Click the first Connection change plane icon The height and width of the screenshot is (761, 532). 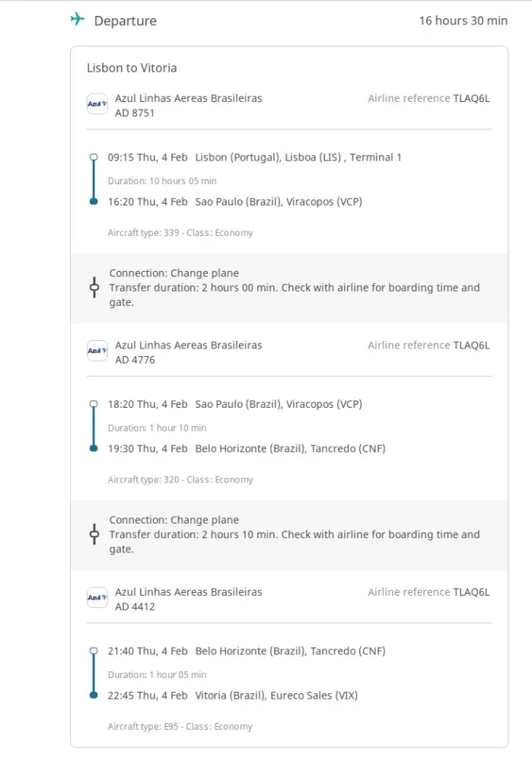94,288
